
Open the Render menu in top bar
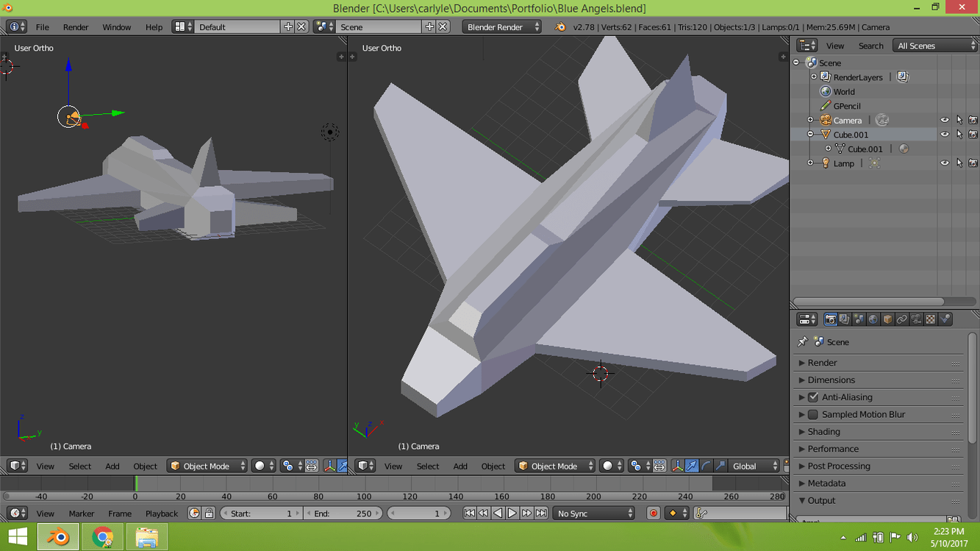[x=76, y=27]
